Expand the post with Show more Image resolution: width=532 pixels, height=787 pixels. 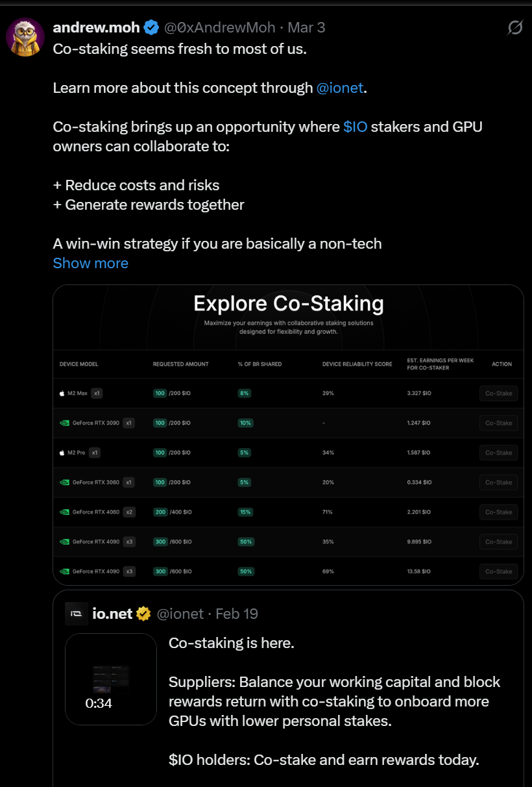pyautogui.click(x=90, y=263)
